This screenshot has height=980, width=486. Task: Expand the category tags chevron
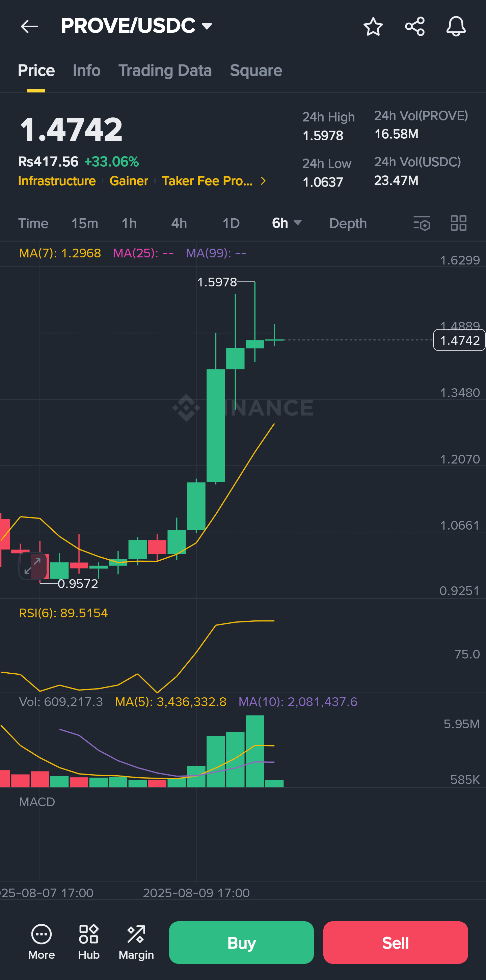point(263,181)
